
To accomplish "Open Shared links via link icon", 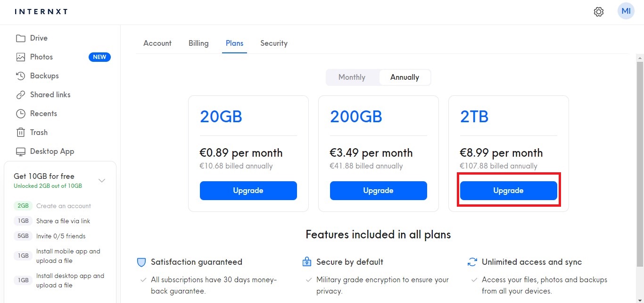I will point(20,95).
